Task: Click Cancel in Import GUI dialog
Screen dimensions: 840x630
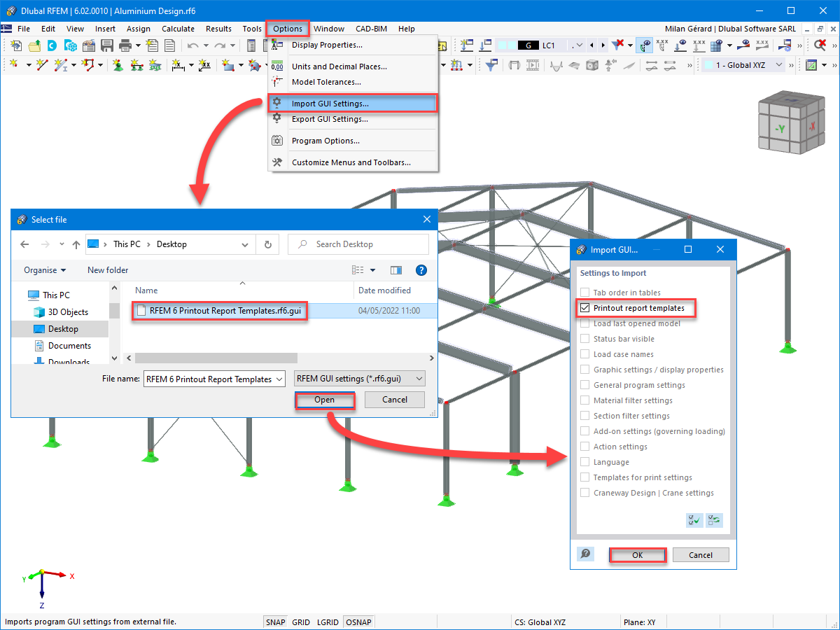Action: (701, 554)
